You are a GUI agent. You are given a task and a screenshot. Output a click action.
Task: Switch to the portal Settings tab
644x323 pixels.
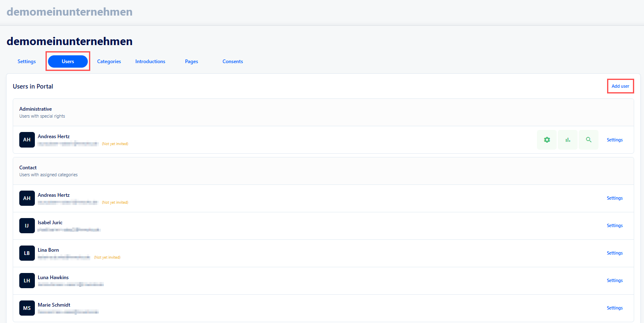click(27, 61)
